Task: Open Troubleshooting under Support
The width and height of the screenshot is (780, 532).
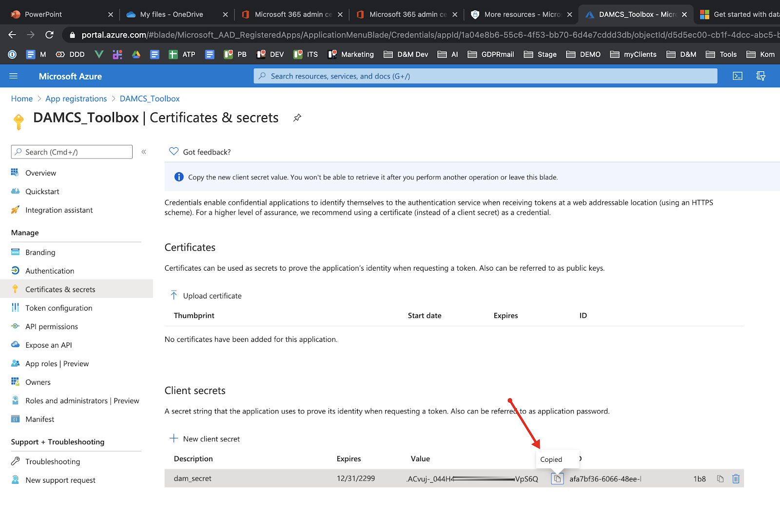Action: point(53,462)
